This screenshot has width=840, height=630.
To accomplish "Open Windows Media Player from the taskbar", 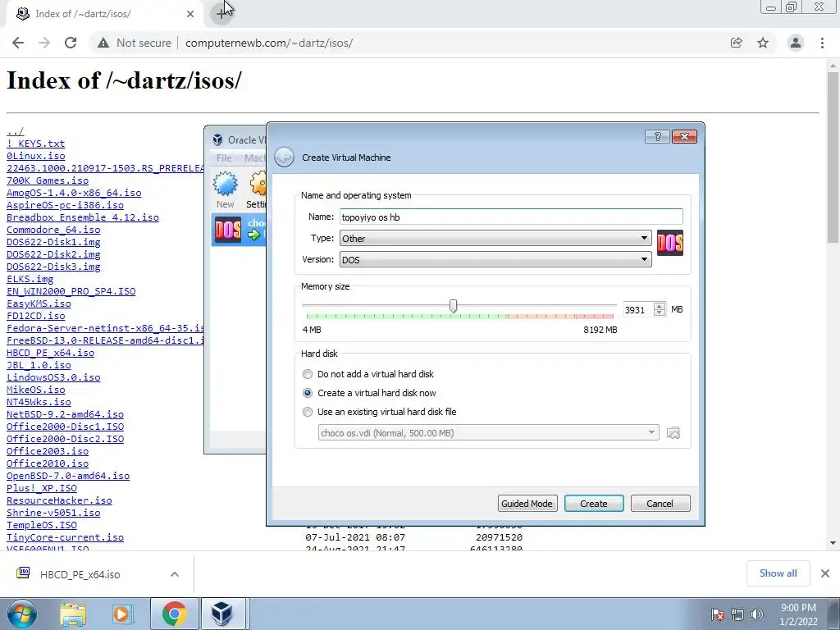I will point(122,614).
